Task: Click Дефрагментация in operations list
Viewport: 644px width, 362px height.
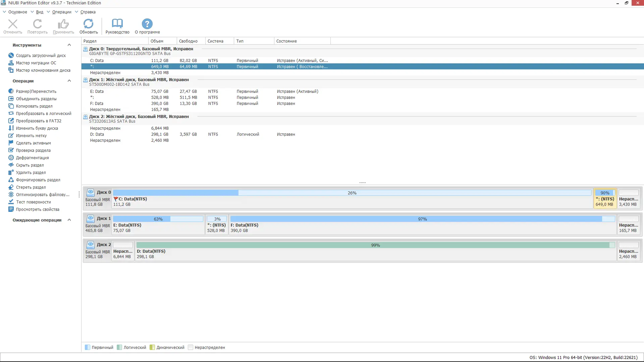Action: click(x=32, y=158)
